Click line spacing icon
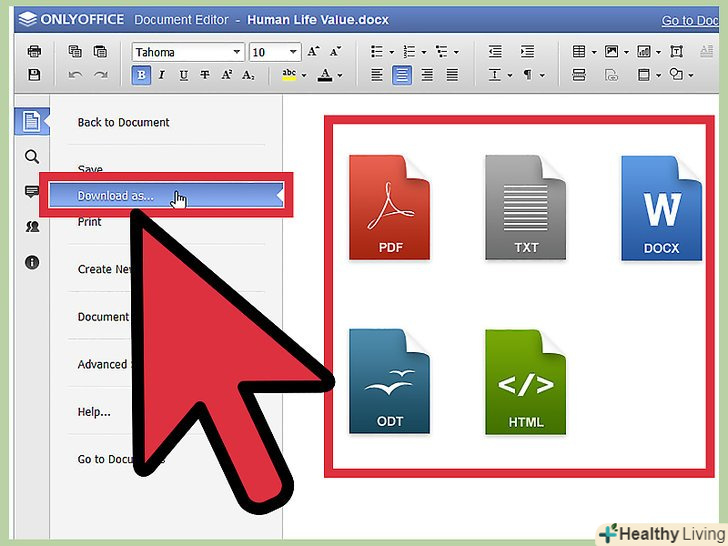Image resolution: width=728 pixels, height=546 pixels. pyautogui.click(x=495, y=75)
